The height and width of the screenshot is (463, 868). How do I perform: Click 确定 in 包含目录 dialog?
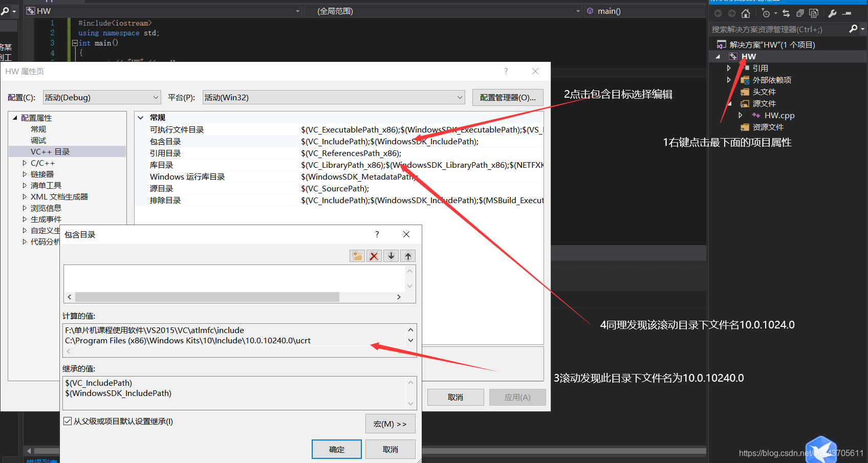tap(337, 449)
